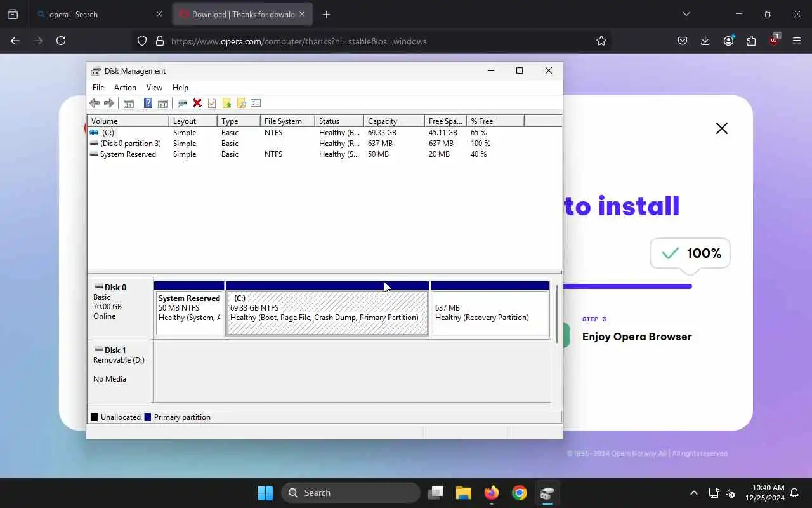Click the Back arrow in Disk Management toolbar
812x508 pixels.
coord(95,103)
